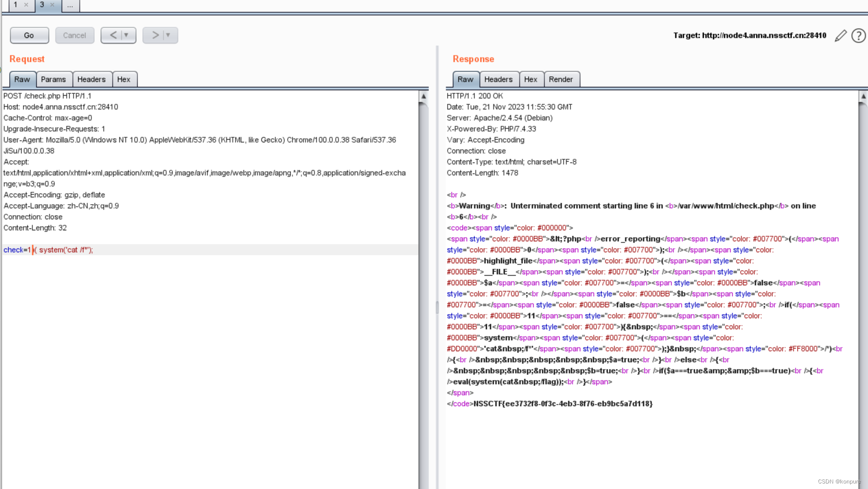Screen dimensions: 868x489
Task: Click the response pane scroll-up arrow
Action: point(863,96)
